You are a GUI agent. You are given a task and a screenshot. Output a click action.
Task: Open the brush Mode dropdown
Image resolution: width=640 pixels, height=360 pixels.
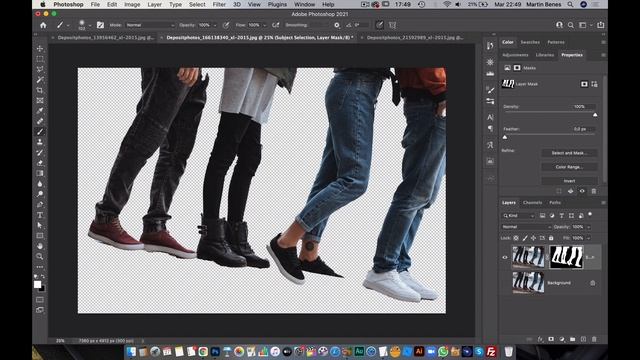coord(150,25)
